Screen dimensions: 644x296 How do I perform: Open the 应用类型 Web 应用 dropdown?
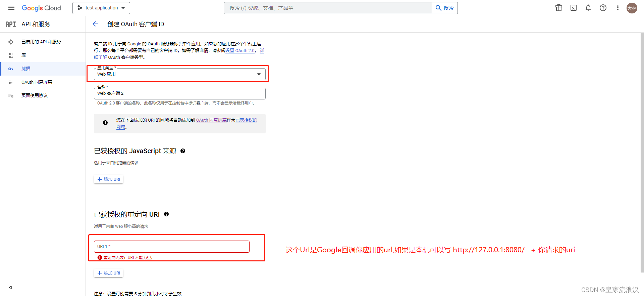click(179, 74)
